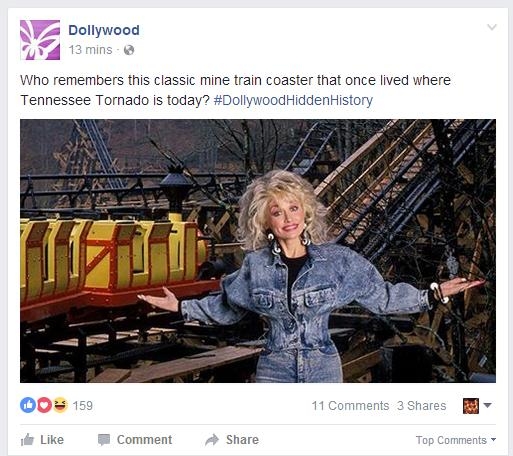Screen dimensions: 513x456
Task: Open the 3 Shares link
Action: click(x=422, y=406)
